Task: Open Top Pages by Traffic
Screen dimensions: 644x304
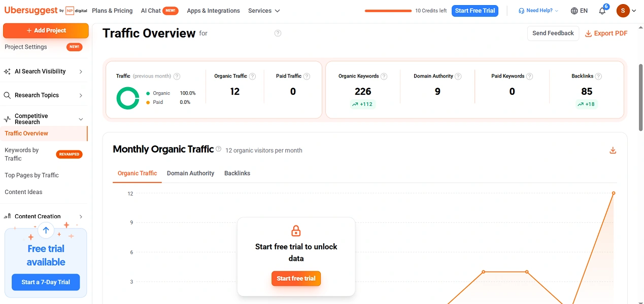Action: [31, 175]
